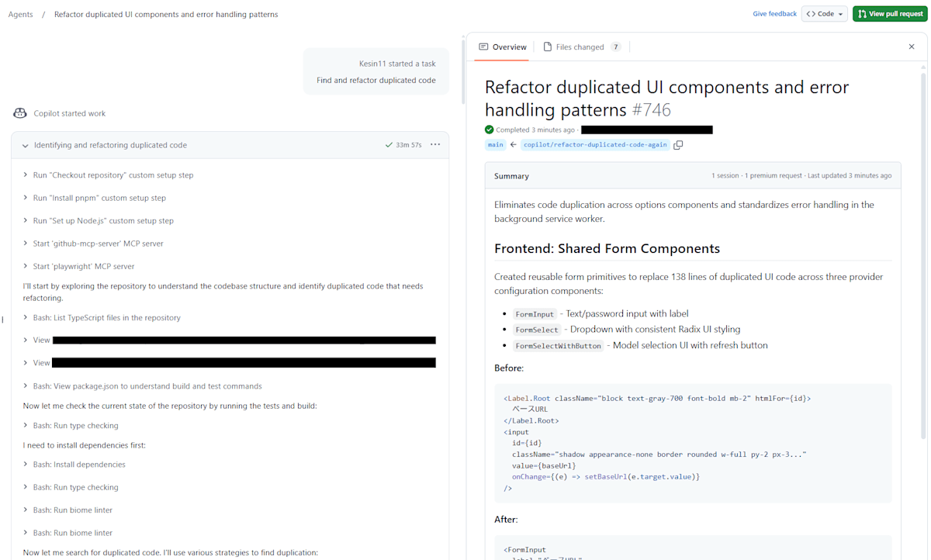Screen dimensions: 931x560
Task: Click the checkmark beside the 33m 57s duration
Action: (x=389, y=145)
